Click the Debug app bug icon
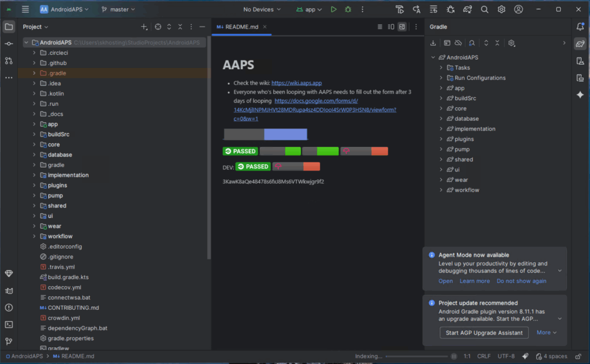 (348, 9)
